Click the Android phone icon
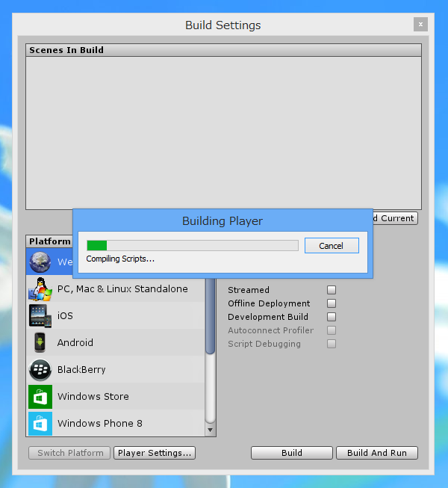 pyautogui.click(x=40, y=343)
